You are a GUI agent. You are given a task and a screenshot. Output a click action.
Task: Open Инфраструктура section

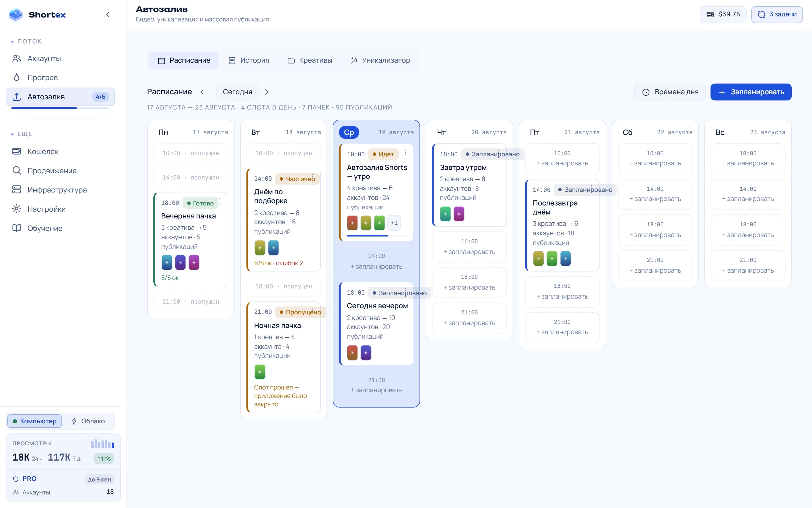click(60, 190)
